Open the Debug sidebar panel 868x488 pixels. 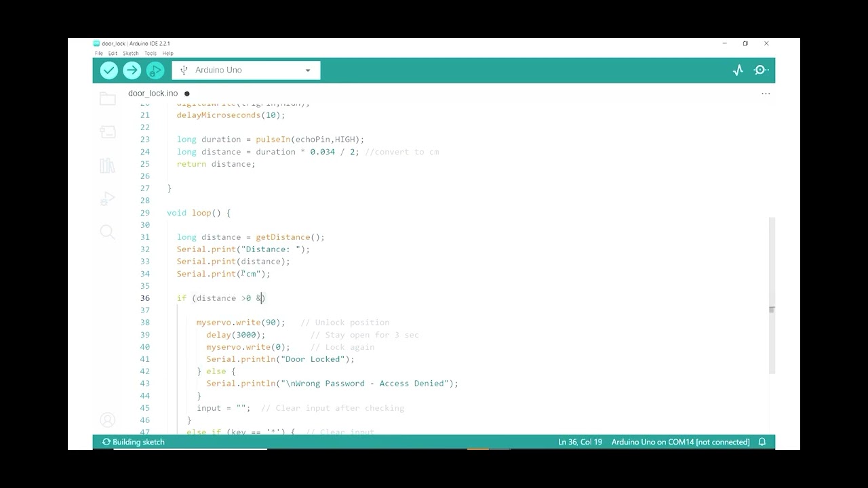point(107,199)
